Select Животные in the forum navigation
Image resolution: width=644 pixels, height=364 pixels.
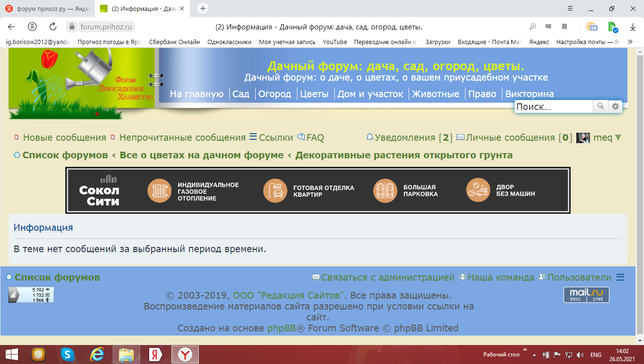[435, 94]
